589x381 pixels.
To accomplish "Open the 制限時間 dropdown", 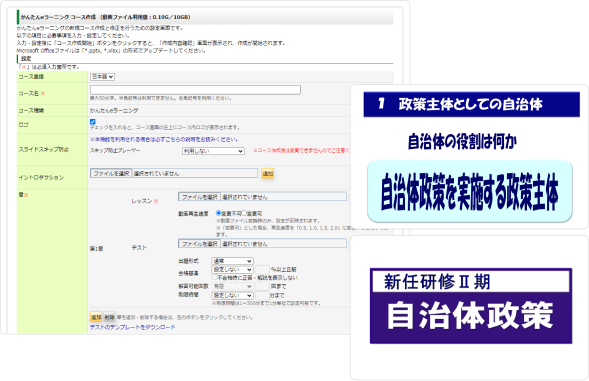I will click(233, 295).
